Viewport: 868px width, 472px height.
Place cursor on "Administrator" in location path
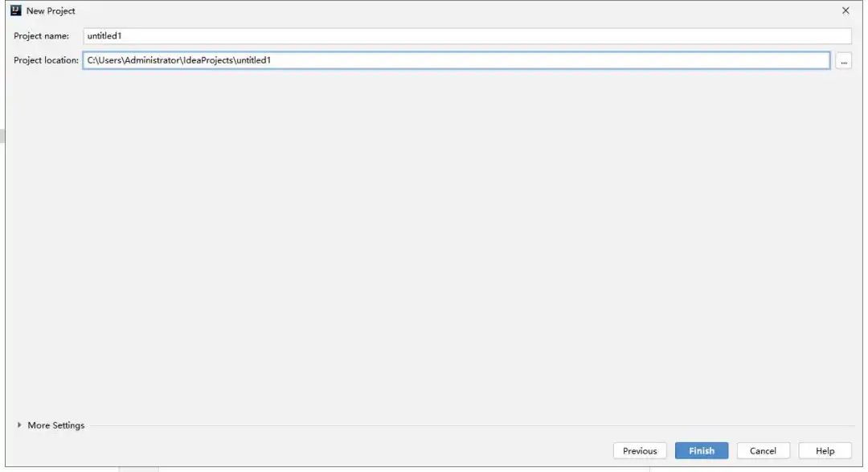(x=150, y=60)
